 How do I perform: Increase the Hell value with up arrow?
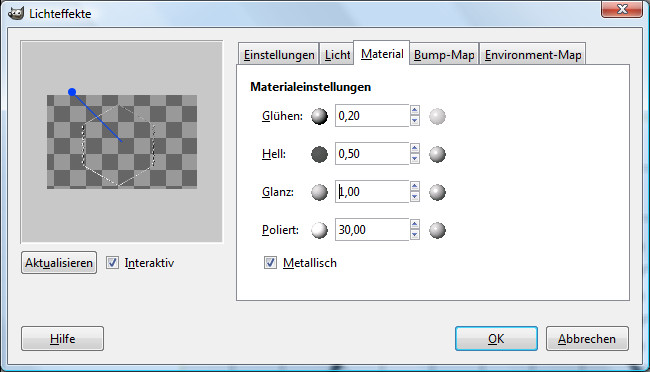pos(415,148)
